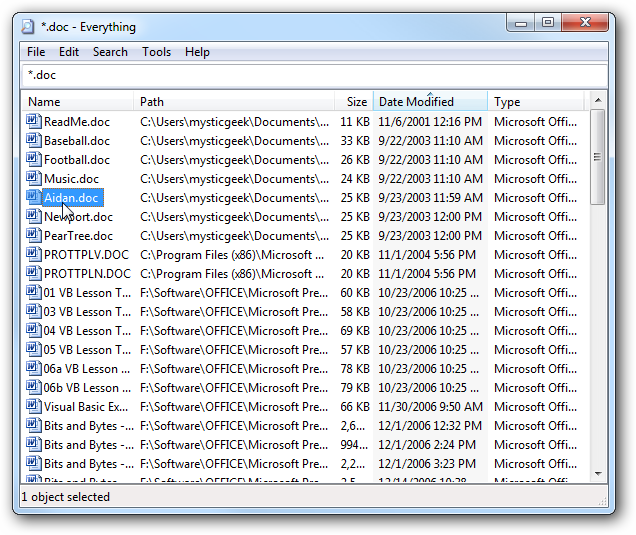The height and width of the screenshot is (535, 636).
Task: Click the vertical scrollbar thumb
Action: click(597, 157)
